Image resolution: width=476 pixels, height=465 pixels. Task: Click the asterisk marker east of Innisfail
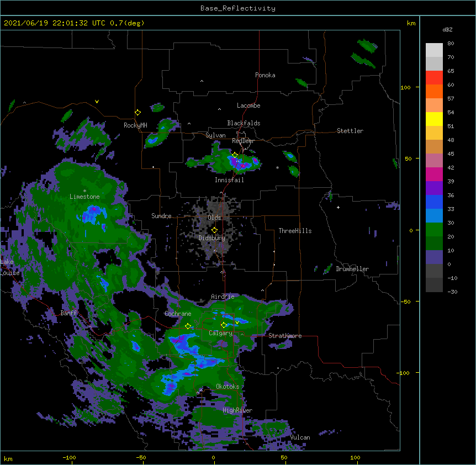277,167
